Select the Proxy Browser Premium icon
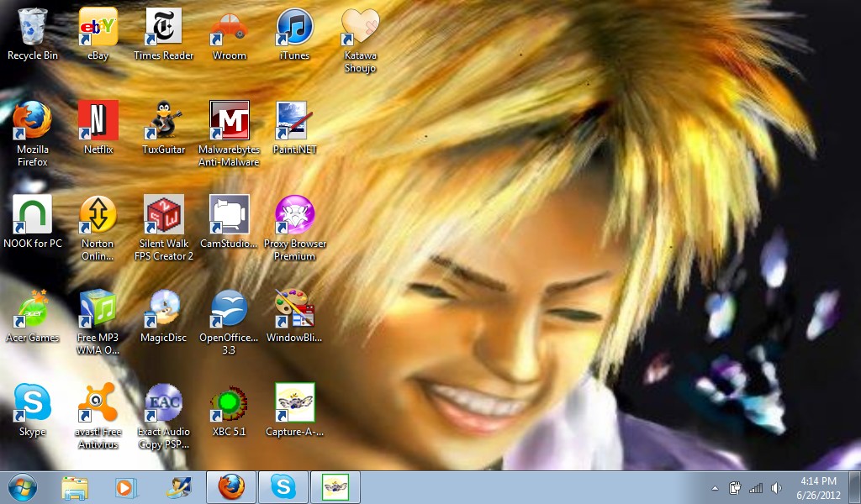The image size is (861, 504). (294, 216)
